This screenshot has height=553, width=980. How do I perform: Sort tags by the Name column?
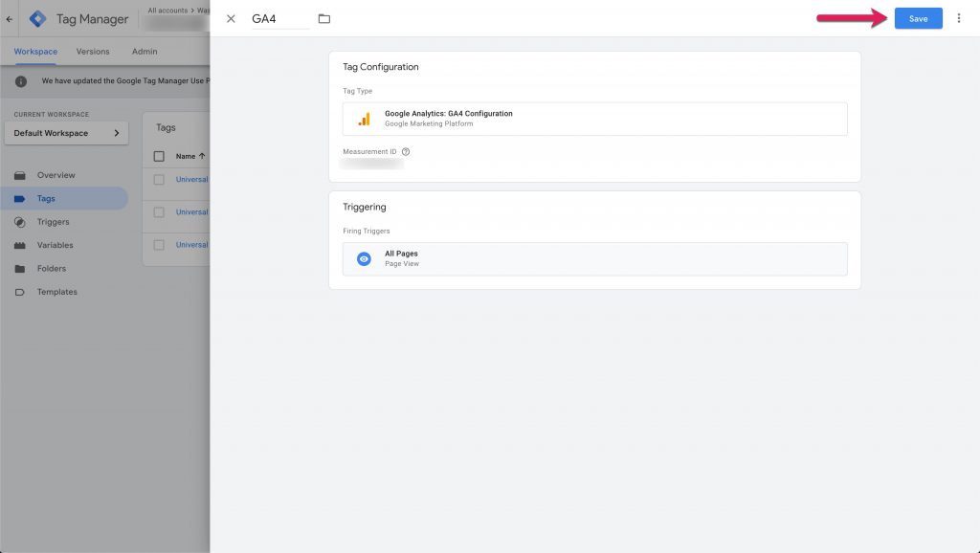(186, 156)
